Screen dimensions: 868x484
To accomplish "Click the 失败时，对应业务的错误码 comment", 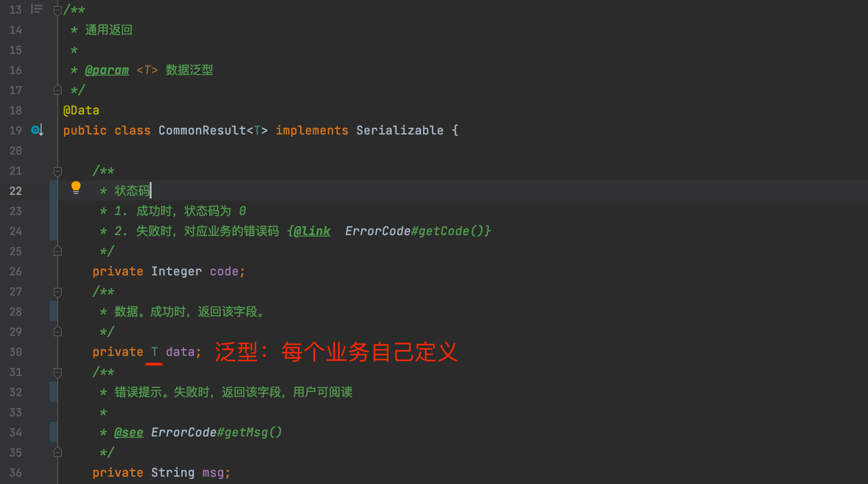I will pyautogui.click(x=207, y=231).
